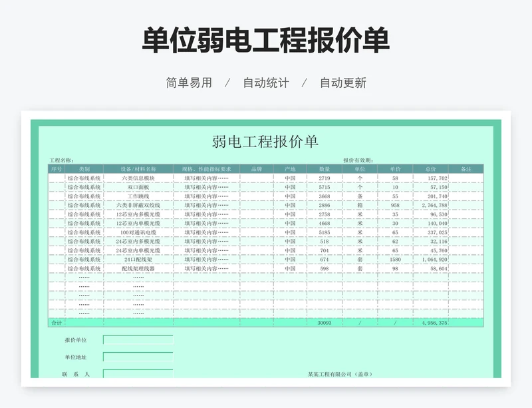Click the 报价单位 input field
The image size is (532, 408).
click(x=138, y=339)
